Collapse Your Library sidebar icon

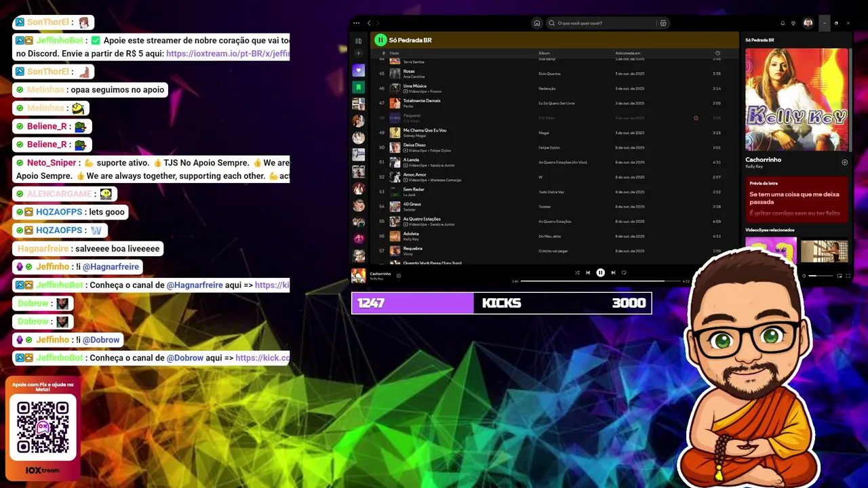tap(359, 41)
